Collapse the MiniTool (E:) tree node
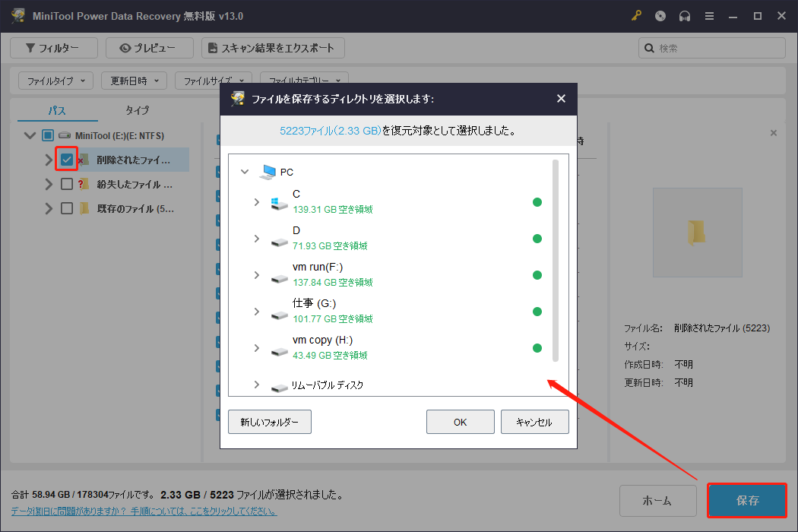798x532 pixels. click(x=30, y=135)
